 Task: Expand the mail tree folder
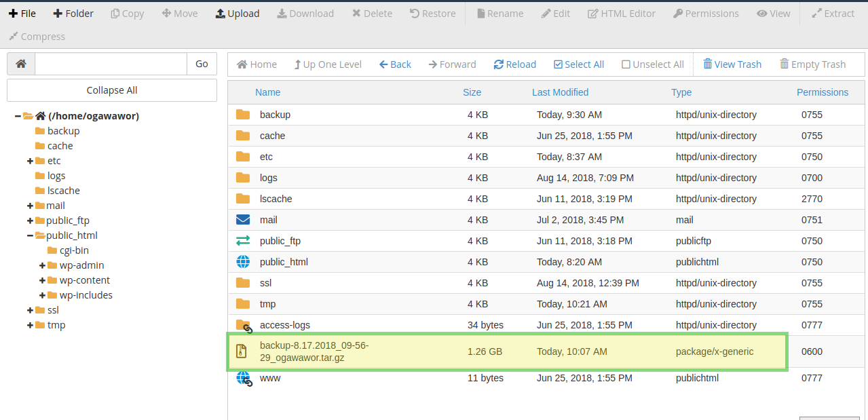30,206
